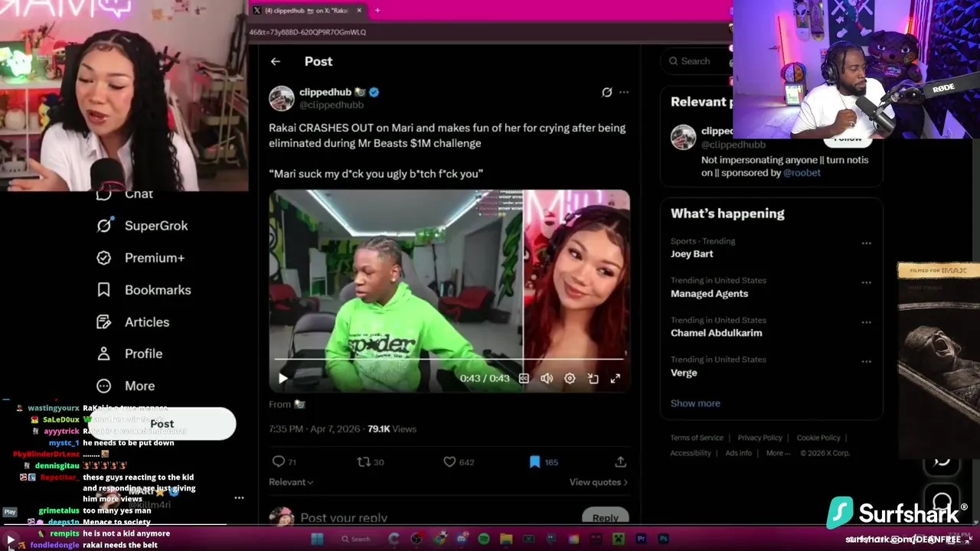Open Premium+ in sidebar

point(141,258)
